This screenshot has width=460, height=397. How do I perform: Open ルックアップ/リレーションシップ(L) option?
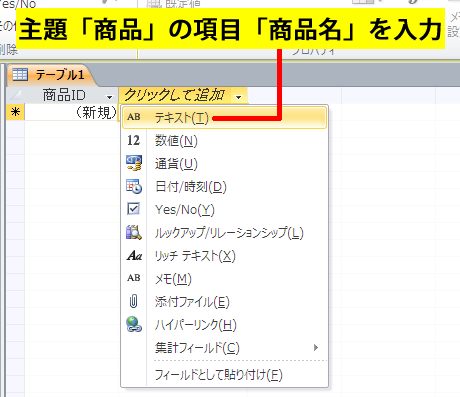(224, 233)
